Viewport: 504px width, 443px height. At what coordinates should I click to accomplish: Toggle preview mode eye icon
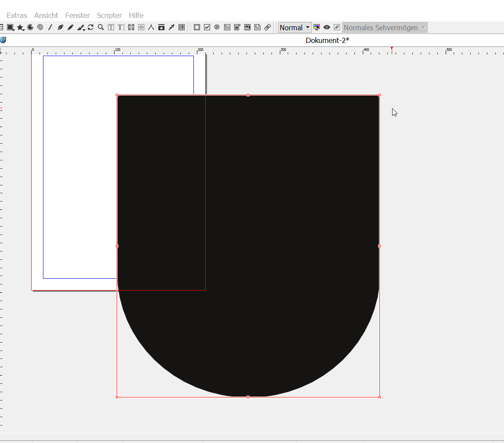click(x=327, y=27)
